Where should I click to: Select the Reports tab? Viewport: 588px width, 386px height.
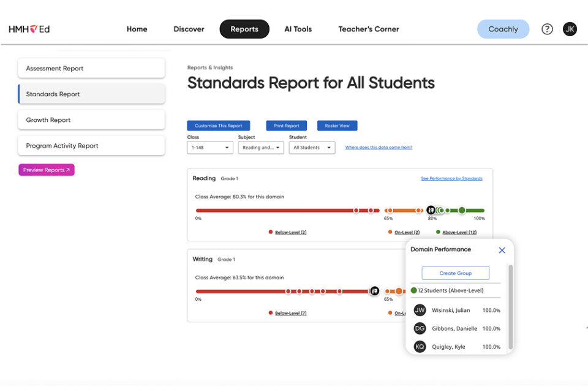[244, 29]
